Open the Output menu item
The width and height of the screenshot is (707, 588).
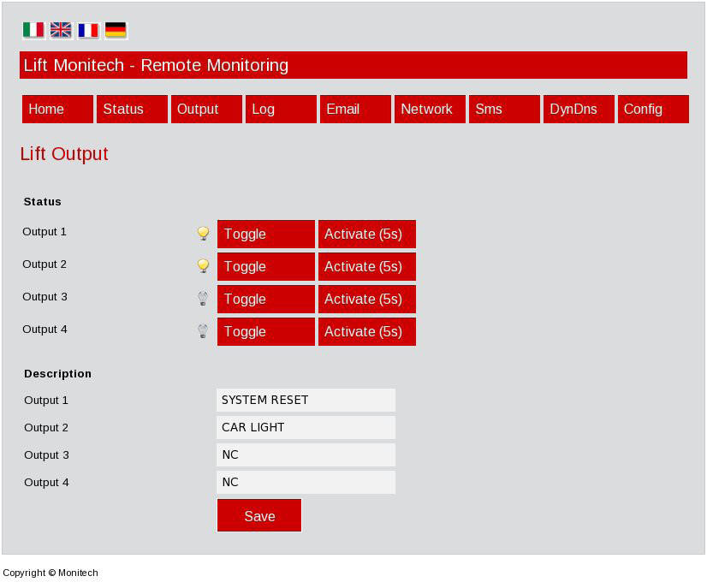206,109
